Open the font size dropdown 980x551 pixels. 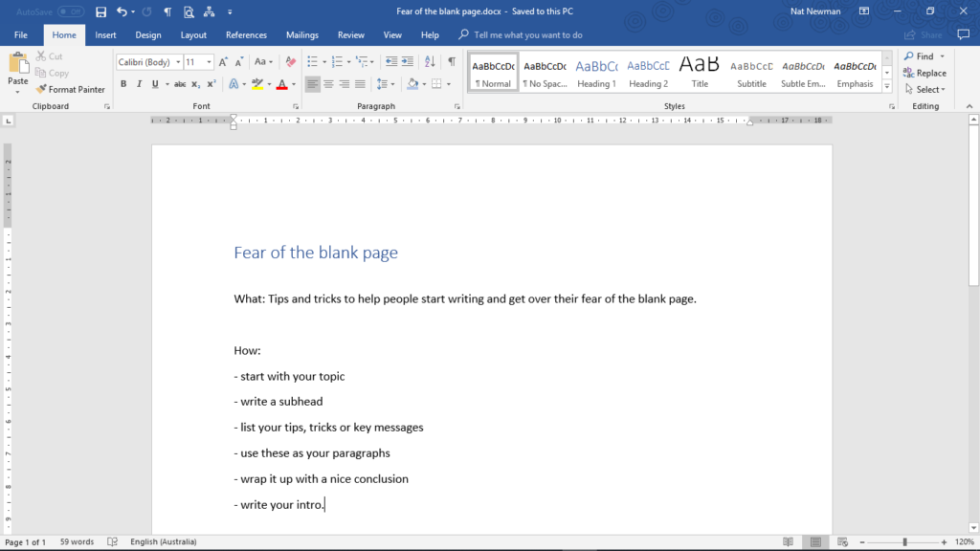212,61
